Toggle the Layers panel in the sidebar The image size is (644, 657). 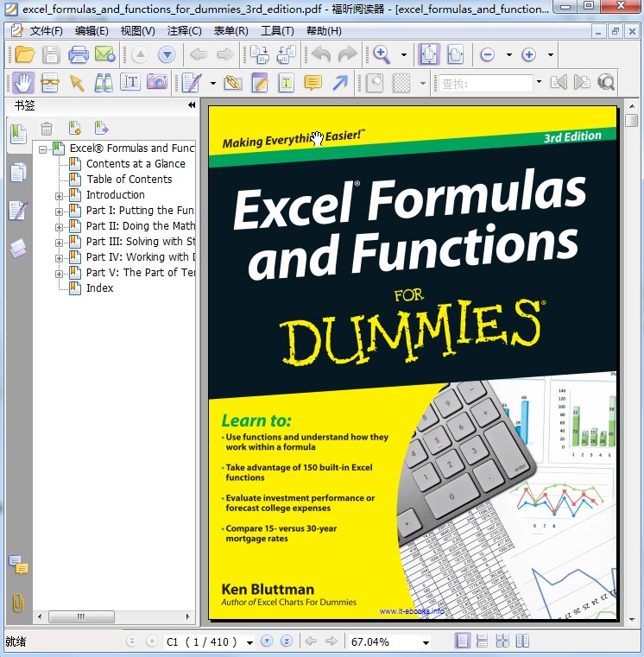pyautogui.click(x=18, y=248)
